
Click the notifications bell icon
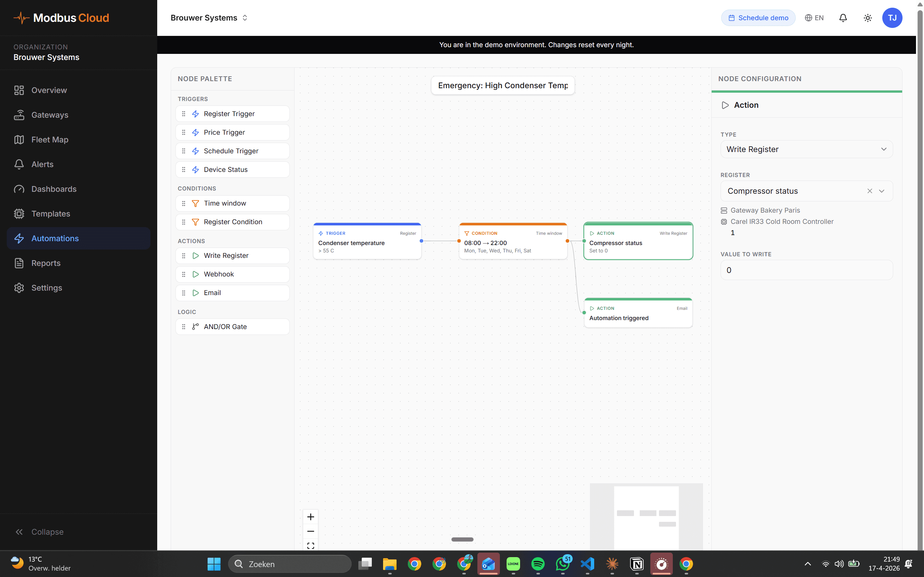coord(843,18)
